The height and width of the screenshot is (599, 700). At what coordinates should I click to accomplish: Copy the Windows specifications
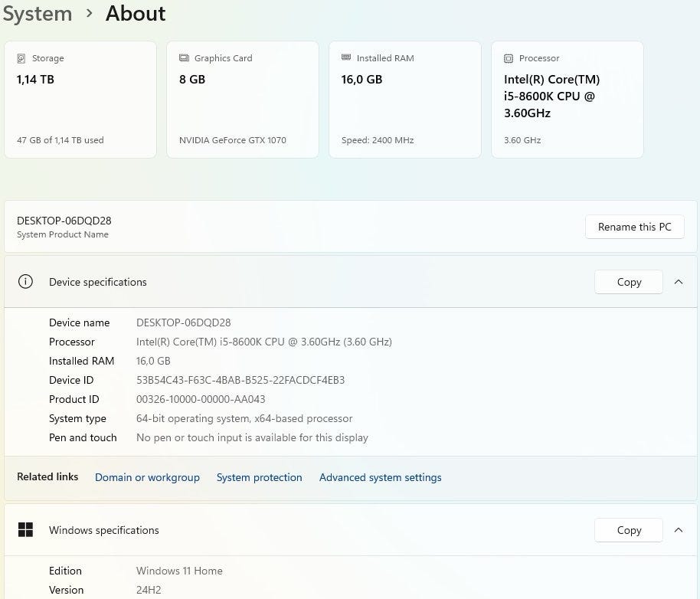click(629, 530)
